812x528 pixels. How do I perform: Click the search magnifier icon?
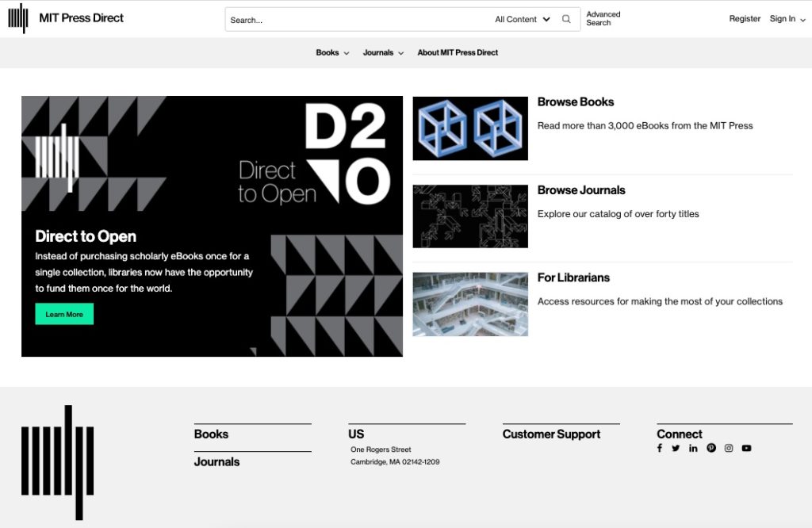point(566,19)
